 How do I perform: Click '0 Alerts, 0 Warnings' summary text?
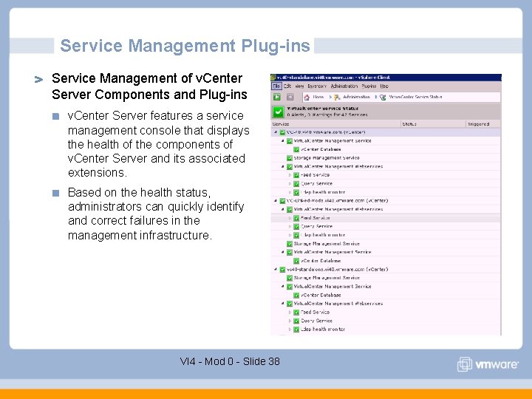click(327, 115)
